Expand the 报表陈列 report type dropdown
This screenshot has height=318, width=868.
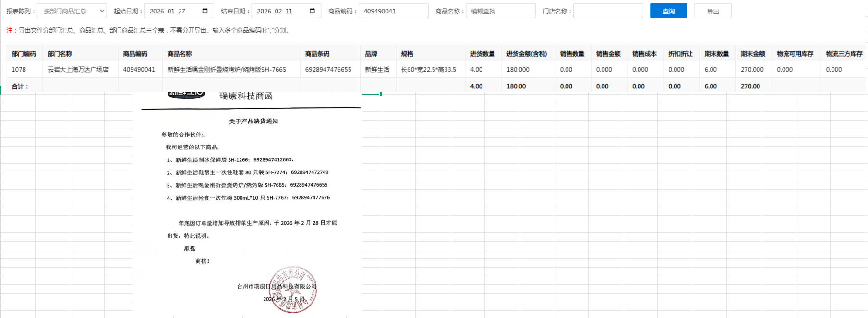pyautogui.click(x=72, y=11)
